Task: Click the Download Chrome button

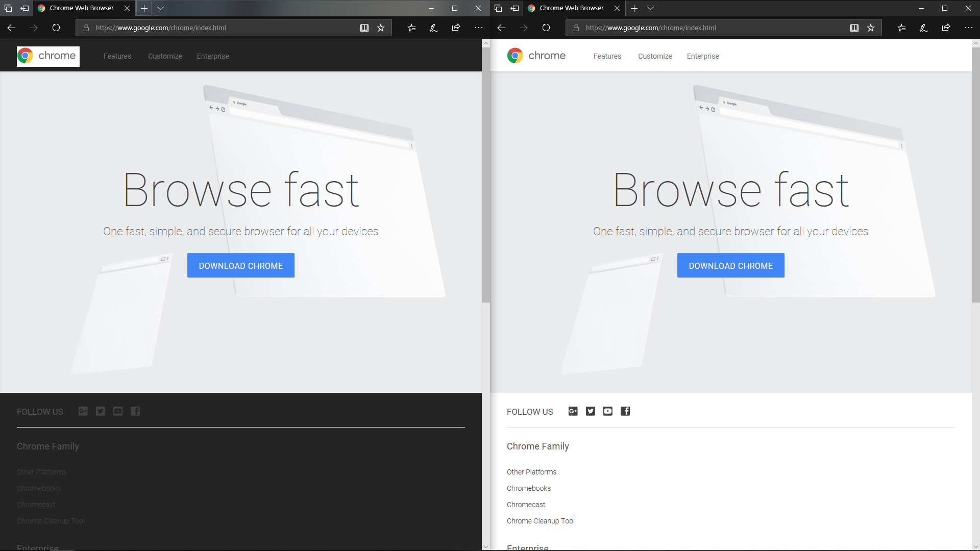Action: [240, 265]
